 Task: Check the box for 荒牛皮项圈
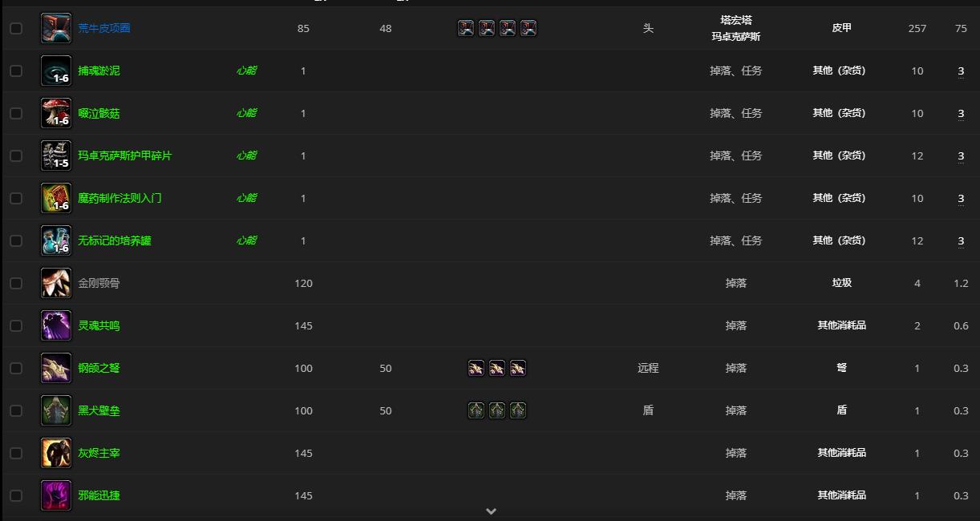coord(16,28)
